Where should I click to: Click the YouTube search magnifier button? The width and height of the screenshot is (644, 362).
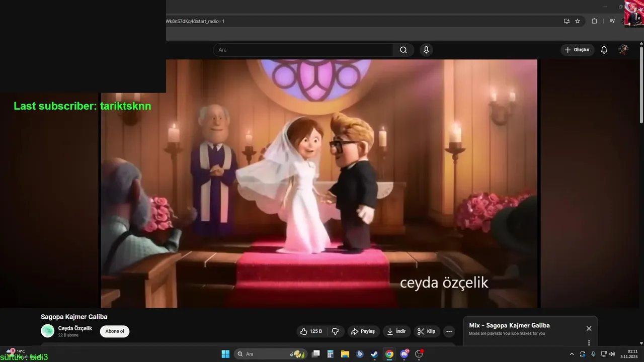point(404,50)
